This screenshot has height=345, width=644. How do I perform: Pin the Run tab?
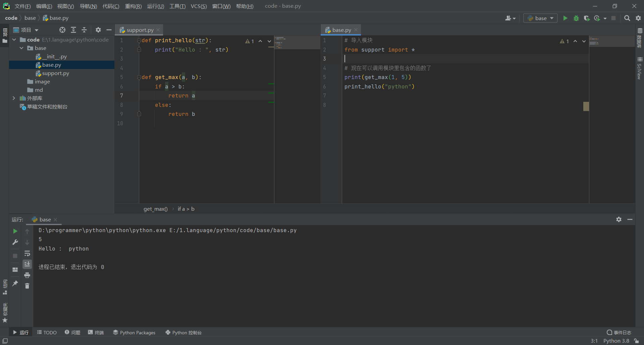(x=15, y=283)
